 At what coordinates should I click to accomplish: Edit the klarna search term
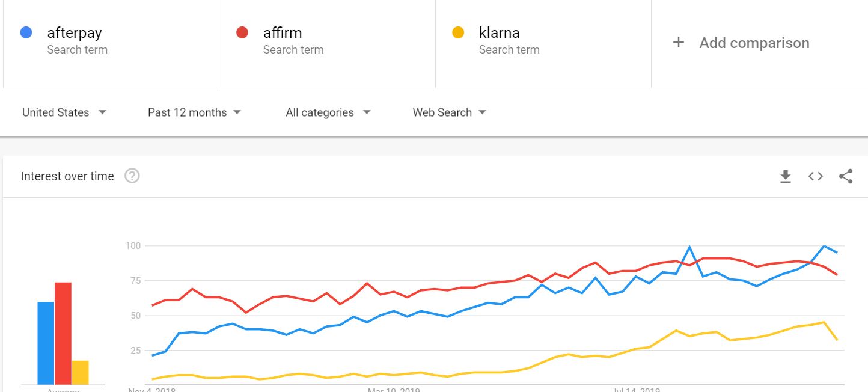[x=499, y=32]
